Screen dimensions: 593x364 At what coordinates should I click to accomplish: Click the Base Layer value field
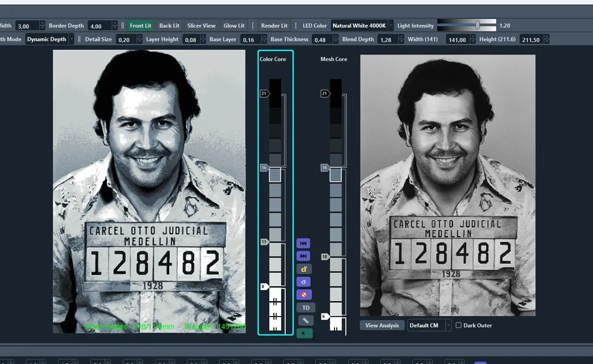tap(251, 40)
